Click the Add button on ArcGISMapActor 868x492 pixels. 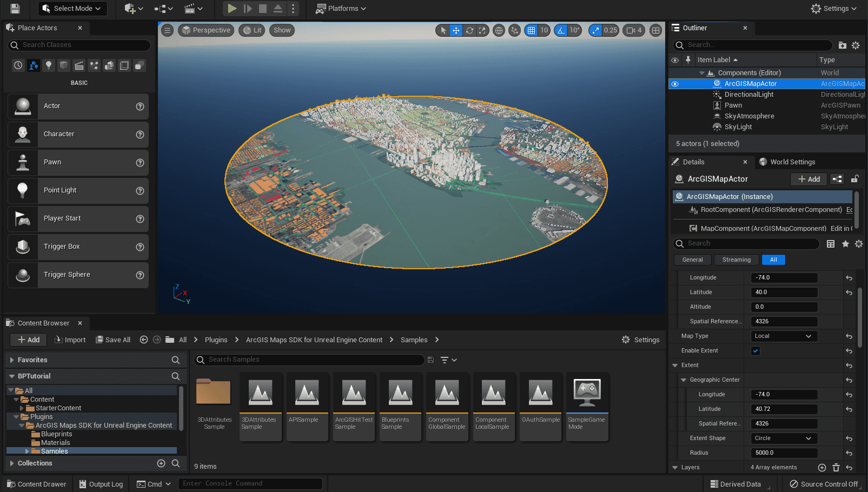(x=808, y=179)
